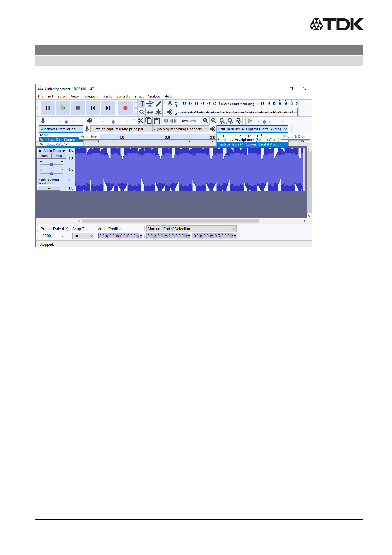Toggle zoom with the zoom toggle icon
Screen dimensions: 392x555
pyautogui.click(x=238, y=121)
